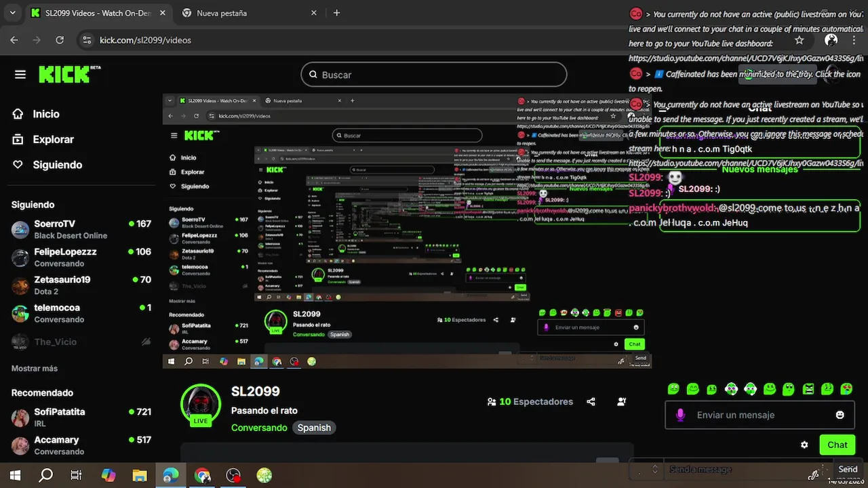Click the purple microphone icon in chat box
The height and width of the screenshot is (488, 868).
click(x=680, y=415)
